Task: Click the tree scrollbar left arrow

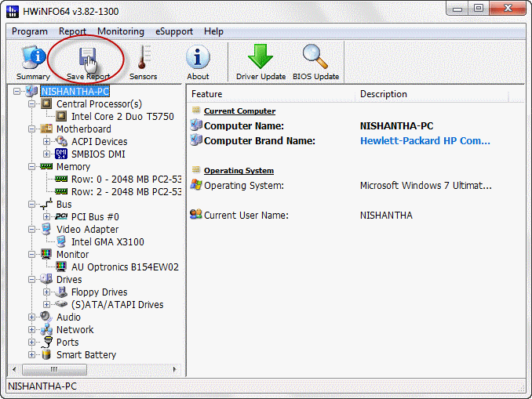Action: [14, 369]
